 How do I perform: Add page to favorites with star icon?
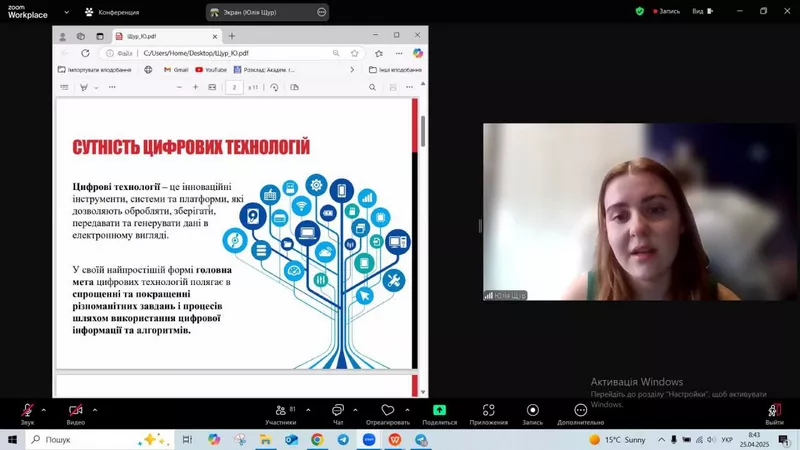pos(355,53)
